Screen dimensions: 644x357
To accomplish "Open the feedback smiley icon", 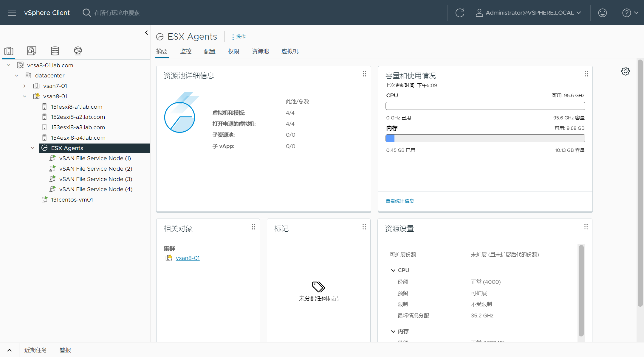I will pyautogui.click(x=602, y=13).
